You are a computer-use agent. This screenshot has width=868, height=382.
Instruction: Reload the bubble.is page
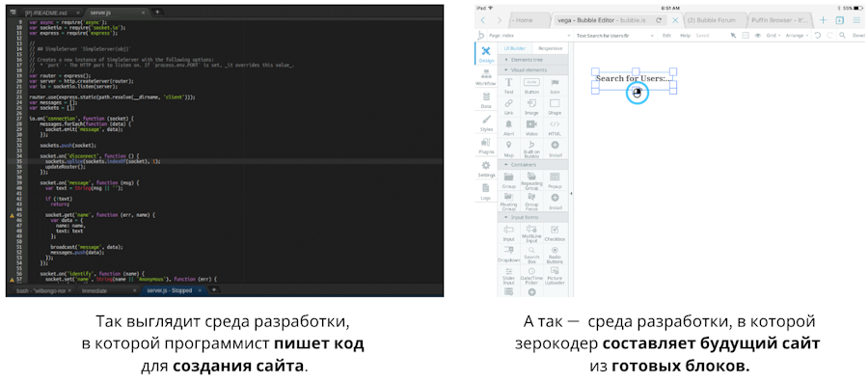click(x=658, y=20)
